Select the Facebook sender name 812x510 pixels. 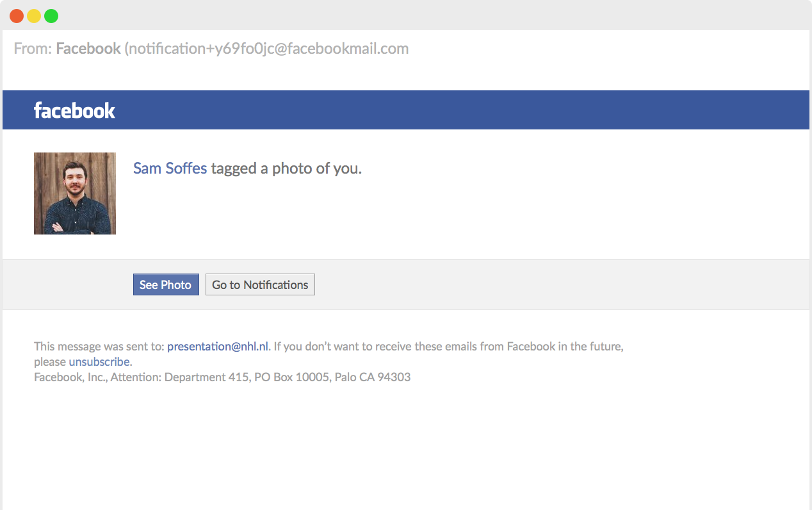[88, 49]
